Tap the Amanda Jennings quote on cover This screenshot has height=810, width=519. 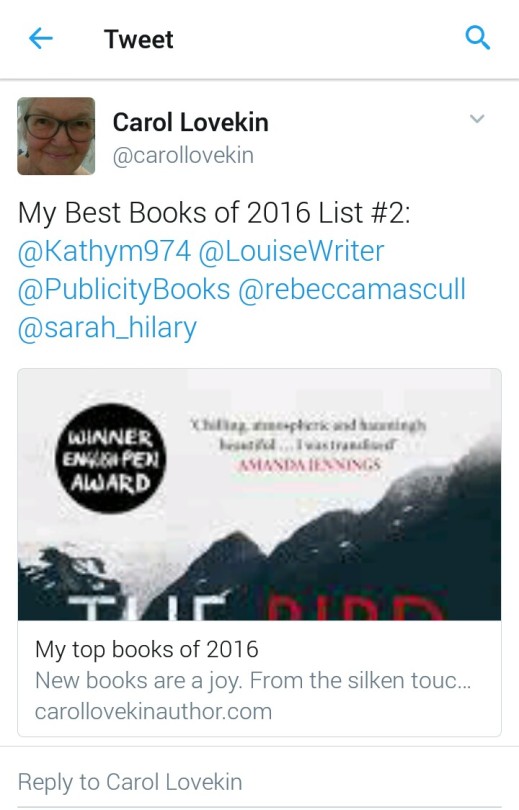(309, 445)
